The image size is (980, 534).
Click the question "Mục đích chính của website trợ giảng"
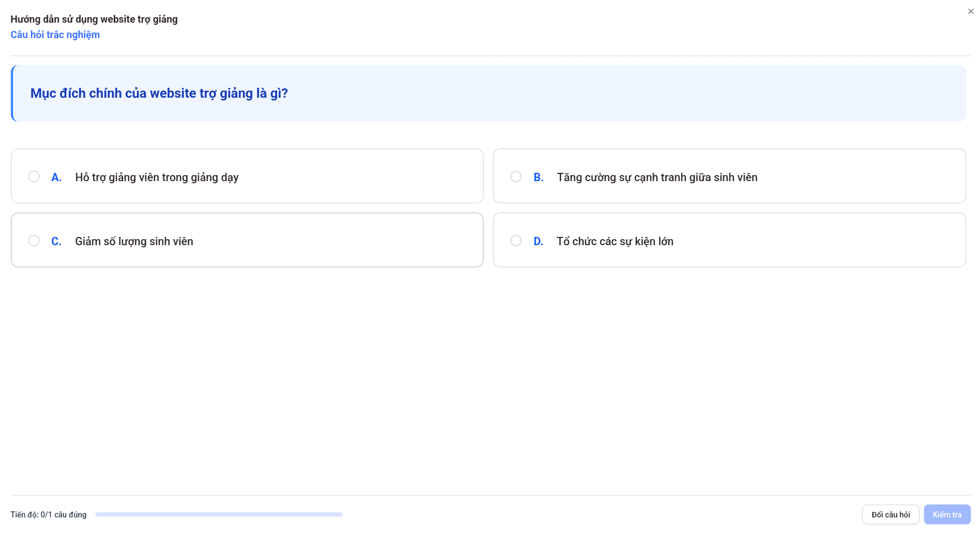pyautogui.click(x=159, y=93)
